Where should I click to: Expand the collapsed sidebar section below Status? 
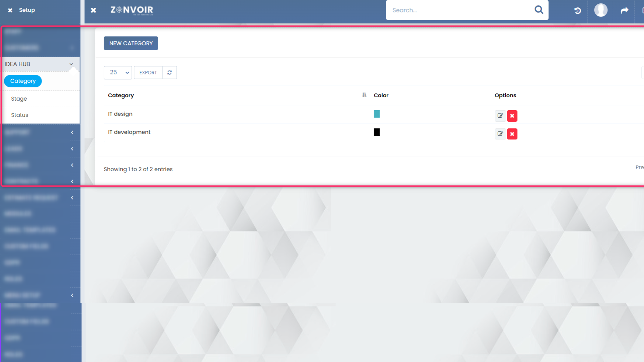pyautogui.click(x=72, y=132)
